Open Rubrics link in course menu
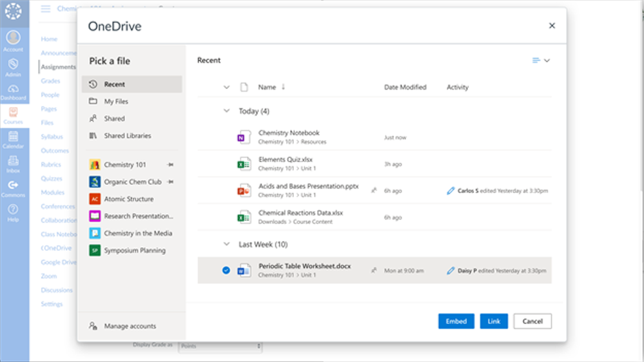The image size is (644, 362). tap(51, 165)
